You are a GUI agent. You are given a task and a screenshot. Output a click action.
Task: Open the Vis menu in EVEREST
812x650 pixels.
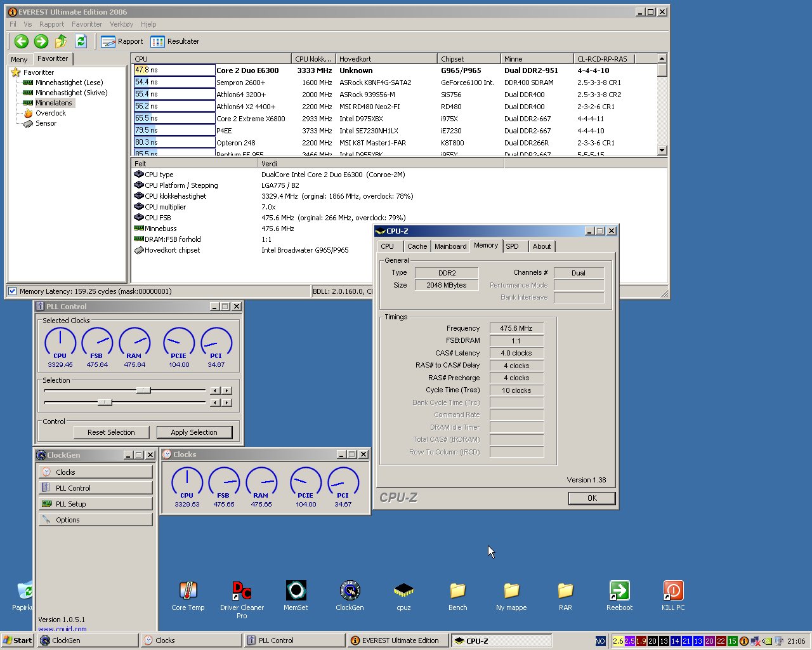[x=28, y=24]
